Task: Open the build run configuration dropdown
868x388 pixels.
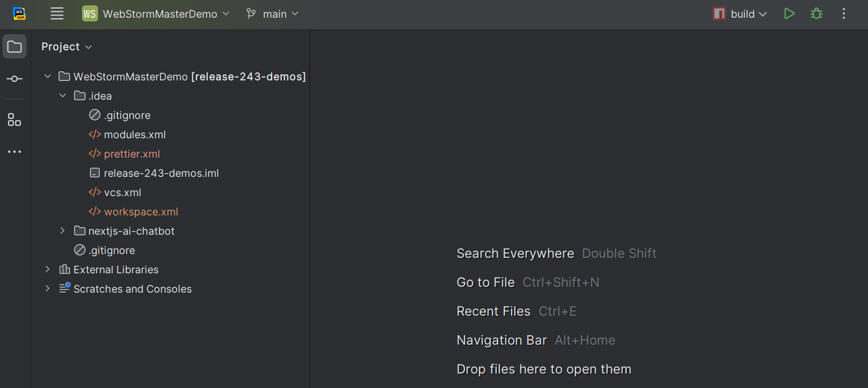Action: pos(740,14)
